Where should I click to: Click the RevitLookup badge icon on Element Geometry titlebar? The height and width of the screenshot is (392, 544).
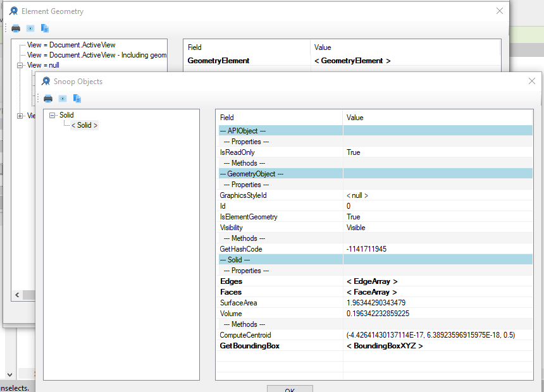point(12,11)
